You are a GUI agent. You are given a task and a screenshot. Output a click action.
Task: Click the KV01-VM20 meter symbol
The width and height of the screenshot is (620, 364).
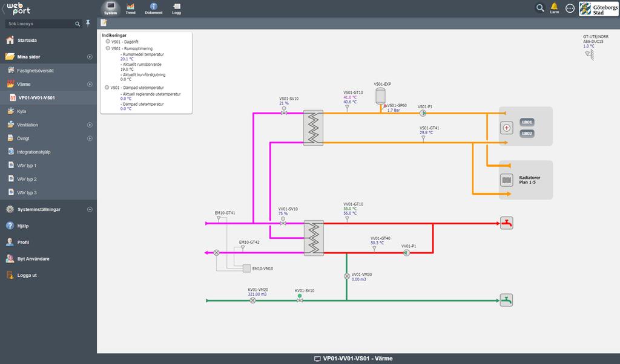click(253, 301)
